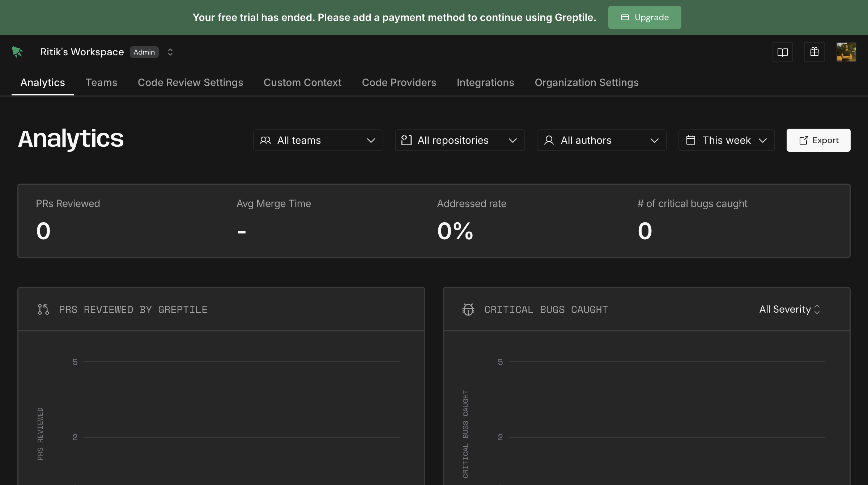Expand the All Severity selector
The image size is (868, 485).
point(788,309)
